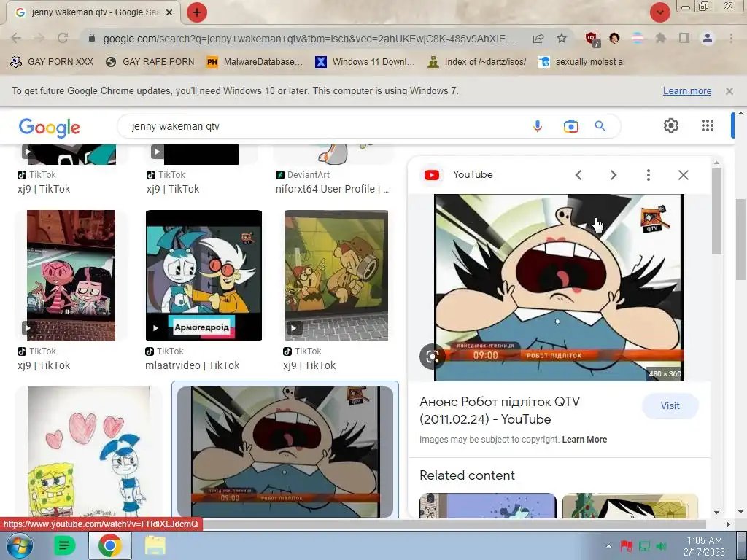Show the next image in preview panel

(x=614, y=175)
